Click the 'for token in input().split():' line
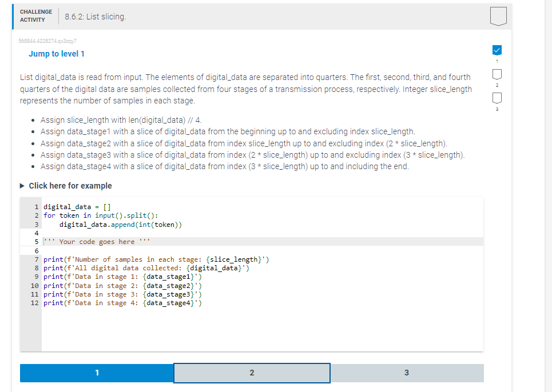 point(101,215)
